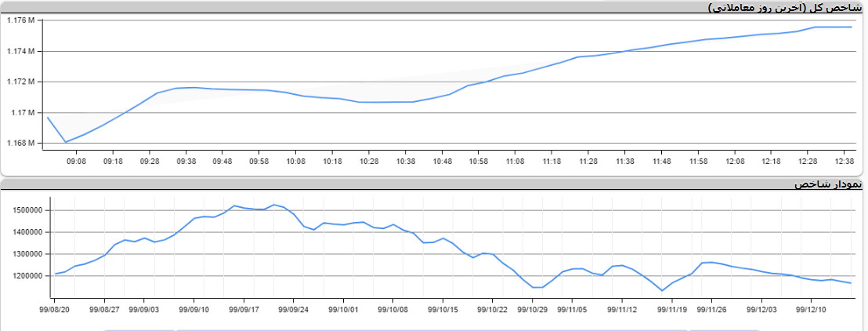The width and height of the screenshot is (868, 331).
Task: Click the history line's dip above 99/11/19
Action: tap(662, 291)
